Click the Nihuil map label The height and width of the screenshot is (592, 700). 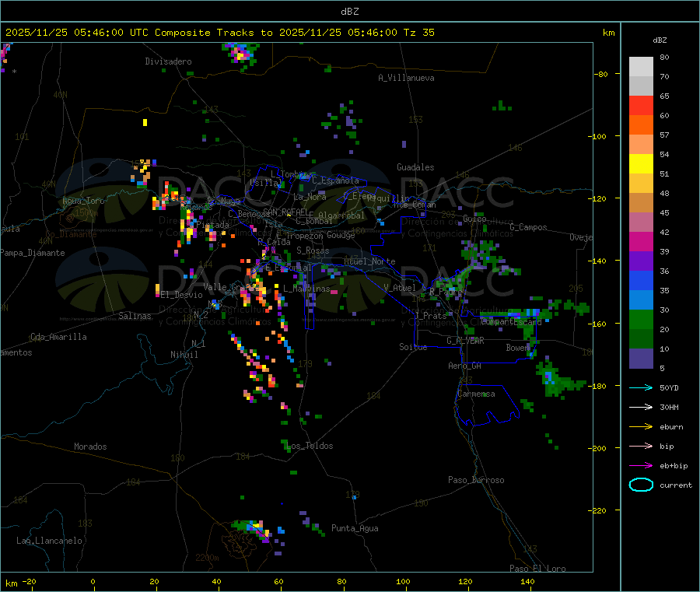(x=184, y=355)
